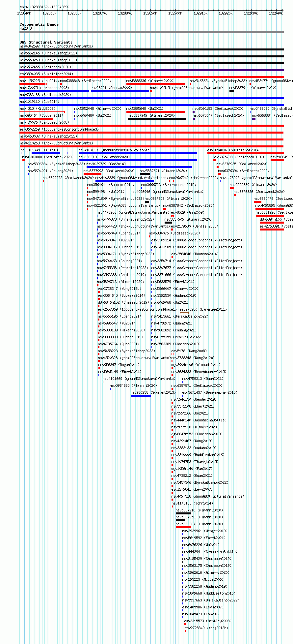Open nsv6388848 (Sedlazeck2020) label
The image size is (293, 644).
tap(86, 81)
